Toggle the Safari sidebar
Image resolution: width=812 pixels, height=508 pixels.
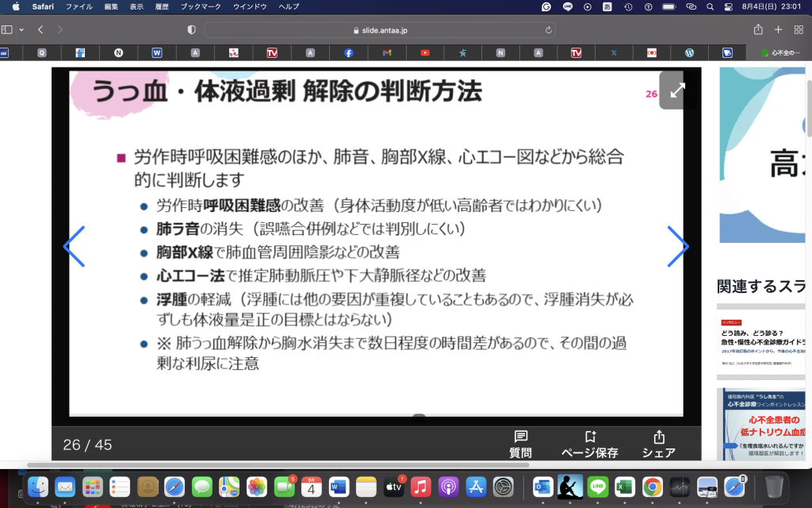pos(7,29)
